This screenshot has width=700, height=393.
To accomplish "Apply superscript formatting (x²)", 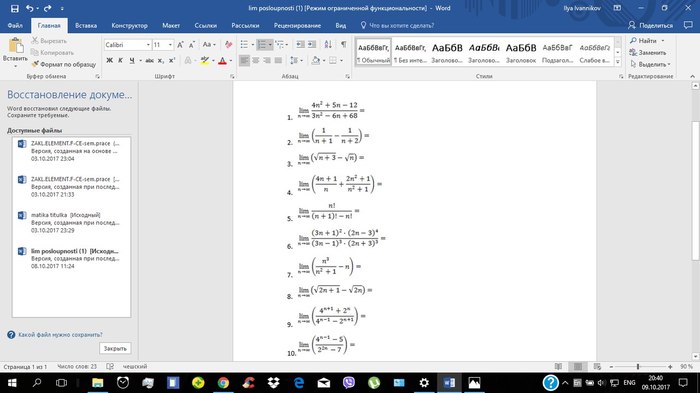I will (x=172, y=60).
